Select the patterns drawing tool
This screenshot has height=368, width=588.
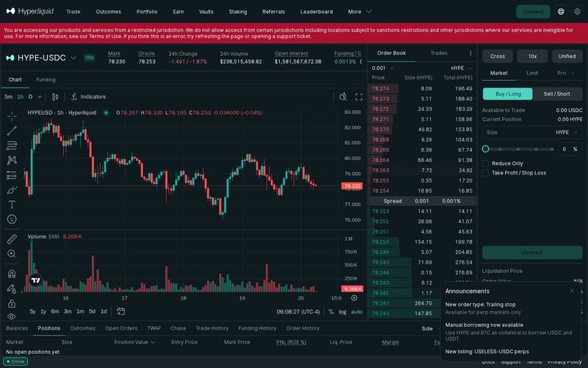(12, 160)
